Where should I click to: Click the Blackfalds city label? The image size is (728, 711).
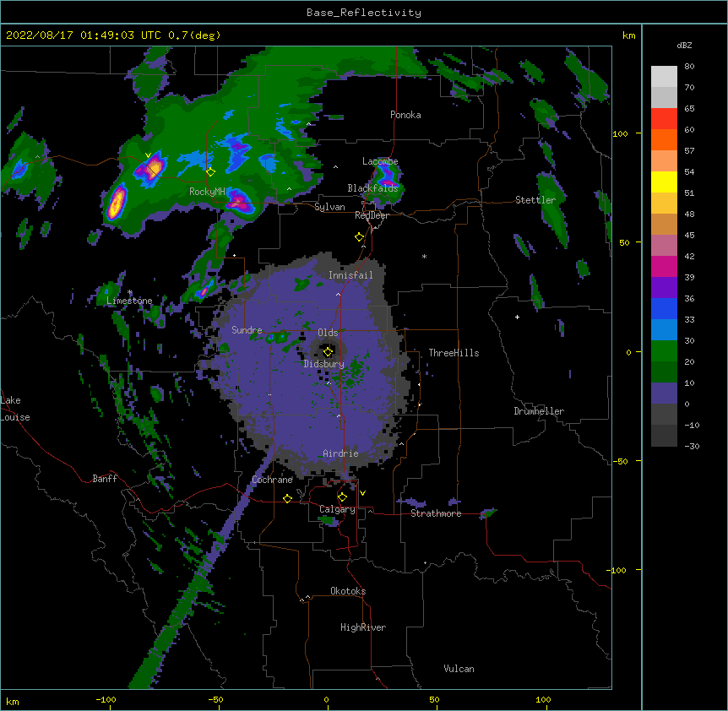372,188
